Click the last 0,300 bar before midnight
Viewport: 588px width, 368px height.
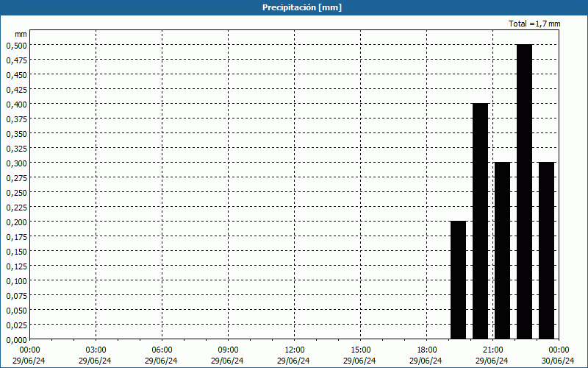pyautogui.click(x=547, y=251)
